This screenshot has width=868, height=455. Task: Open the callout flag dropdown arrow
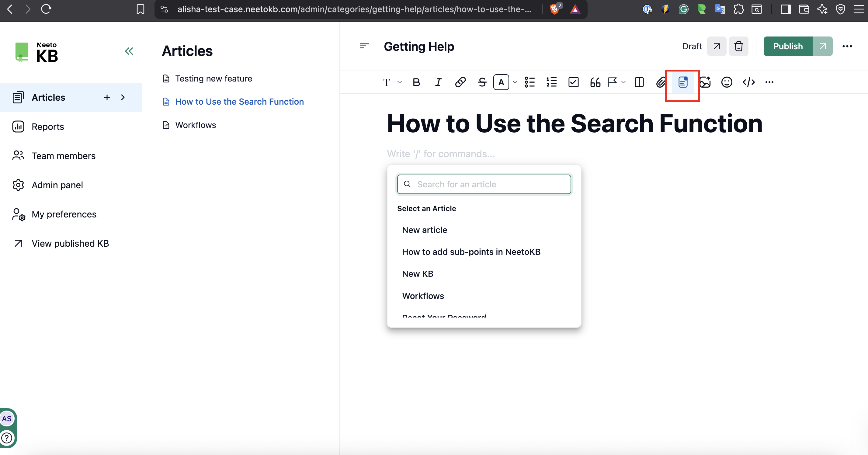click(x=623, y=82)
